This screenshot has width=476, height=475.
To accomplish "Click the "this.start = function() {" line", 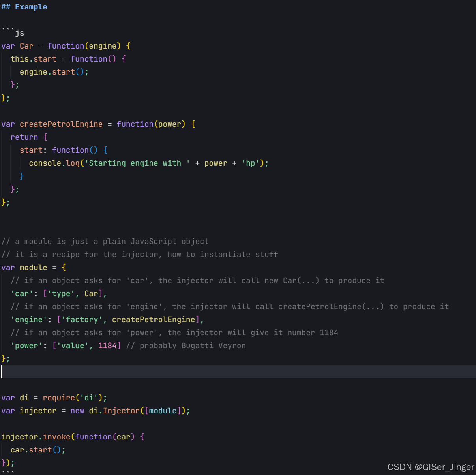I will pyautogui.click(x=68, y=59).
